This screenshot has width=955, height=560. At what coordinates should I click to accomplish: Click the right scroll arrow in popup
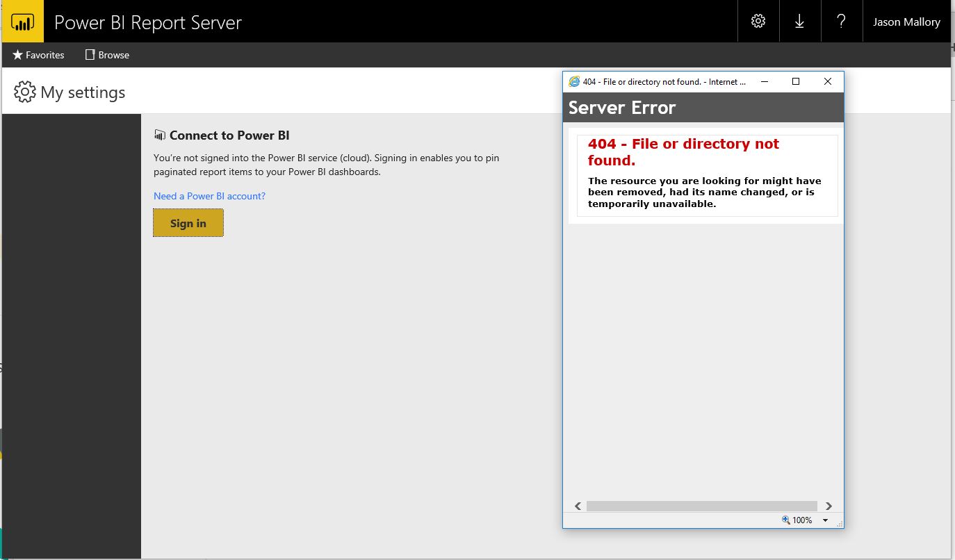829,506
